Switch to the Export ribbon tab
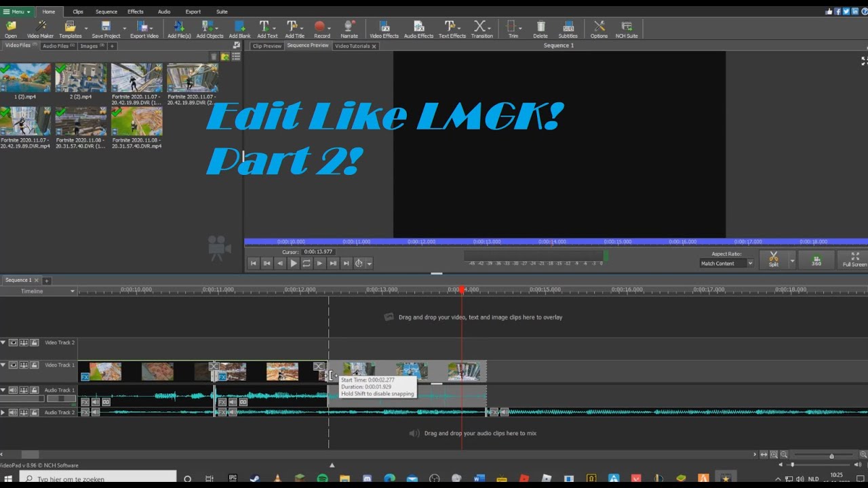The width and height of the screenshot is (868, 488). point(193,12)
